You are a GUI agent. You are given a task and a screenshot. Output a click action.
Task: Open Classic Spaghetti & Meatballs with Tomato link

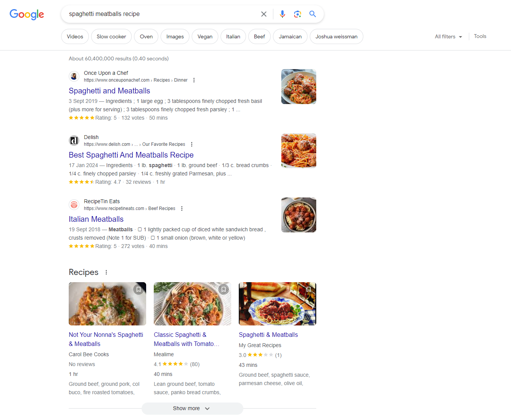pos(186,339)
